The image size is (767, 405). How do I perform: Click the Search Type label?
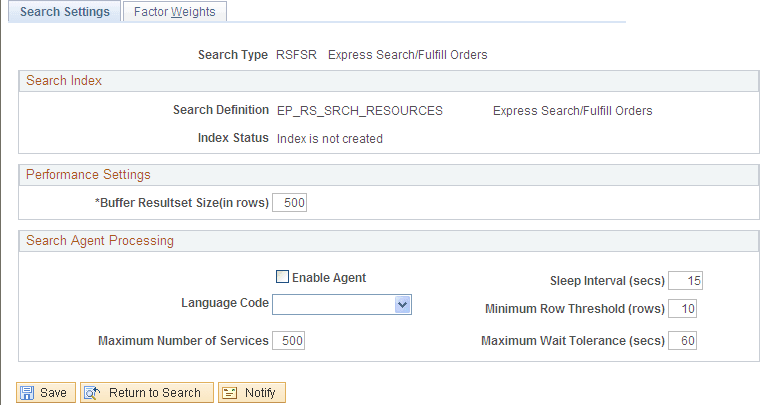point(233,55)
